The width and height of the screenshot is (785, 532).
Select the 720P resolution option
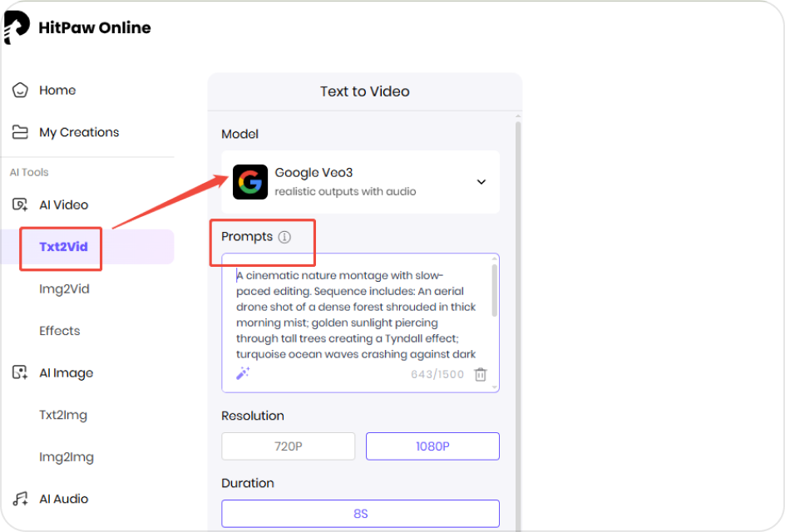(288, 446)
